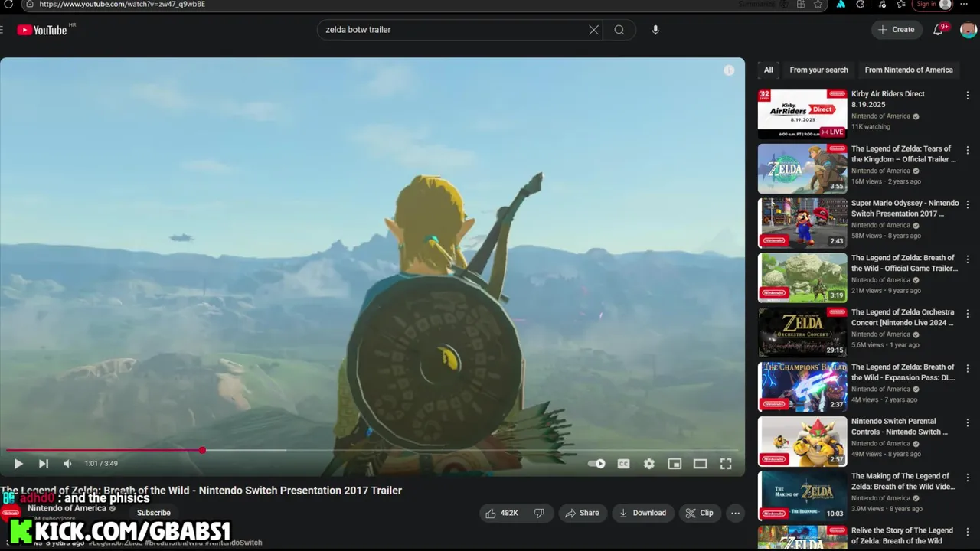Image resolution: width=980 pixels, height=551 pixels.
Task: Toggle closed captions (CC)
Action: 624,464
